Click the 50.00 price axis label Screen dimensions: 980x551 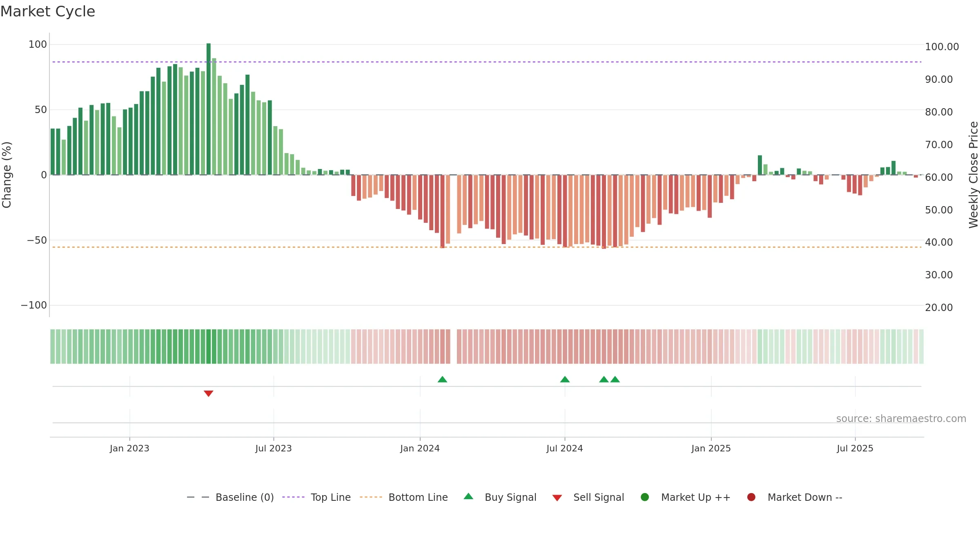click(939, 210)
